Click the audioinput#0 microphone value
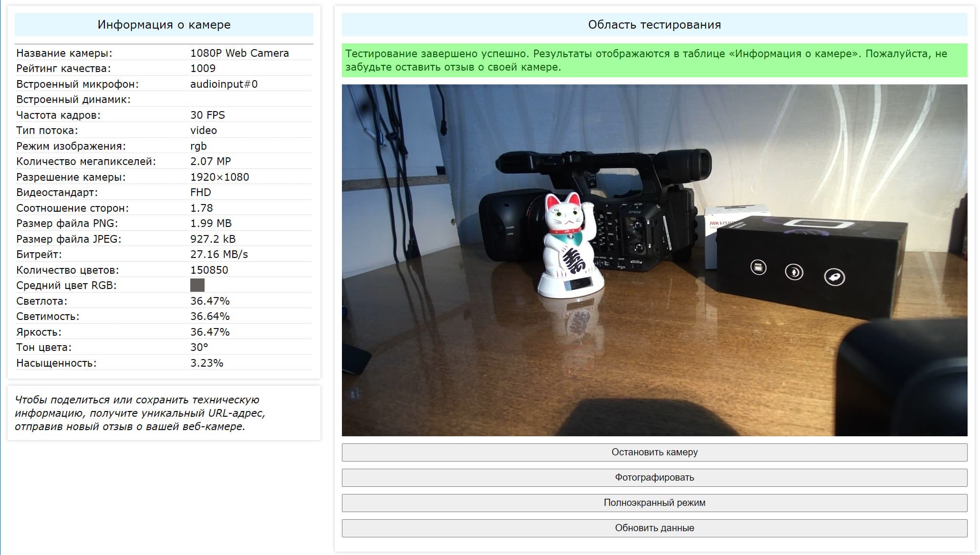980x555 pixels. [x=224, y=84]
